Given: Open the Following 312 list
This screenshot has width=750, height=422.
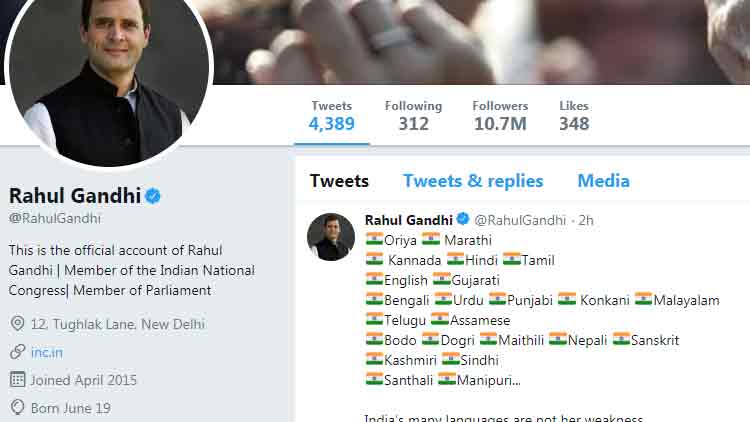Looking at the screenshot, I should tap(413, 116).
